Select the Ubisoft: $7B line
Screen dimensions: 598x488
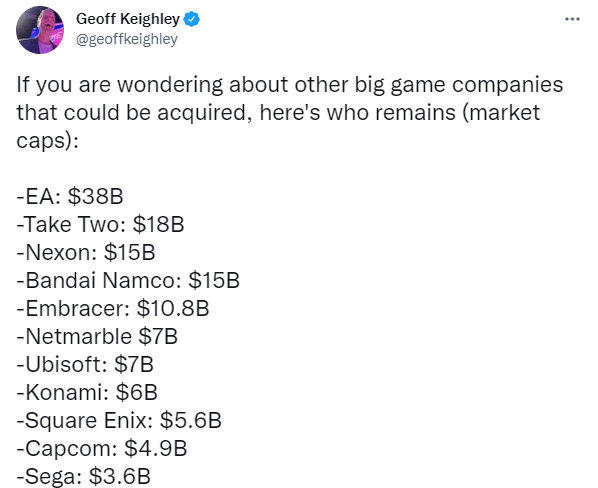point(85,364)
